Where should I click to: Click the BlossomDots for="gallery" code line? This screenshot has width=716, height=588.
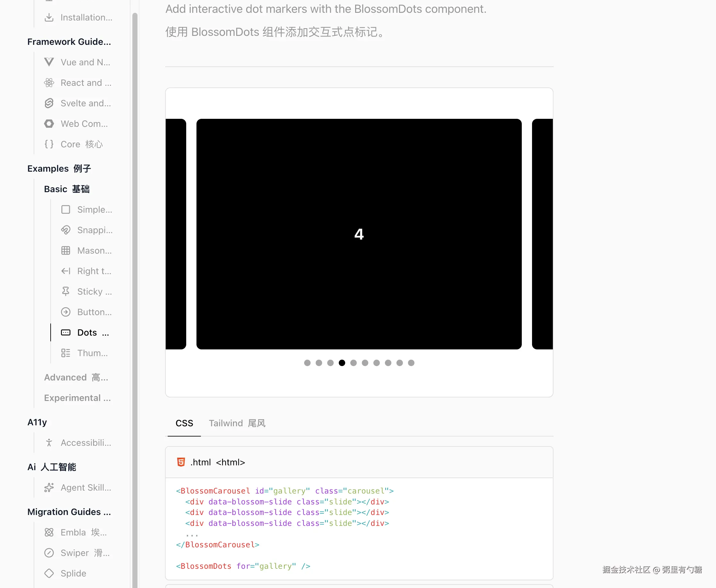coord(243,566)
